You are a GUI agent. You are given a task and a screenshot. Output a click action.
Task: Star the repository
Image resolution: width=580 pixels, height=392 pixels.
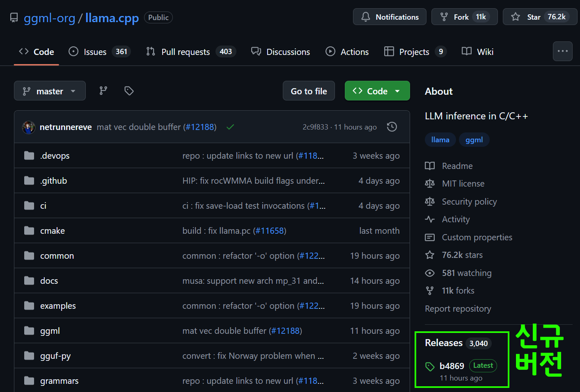pyautogui.click(x=540, y=17)
